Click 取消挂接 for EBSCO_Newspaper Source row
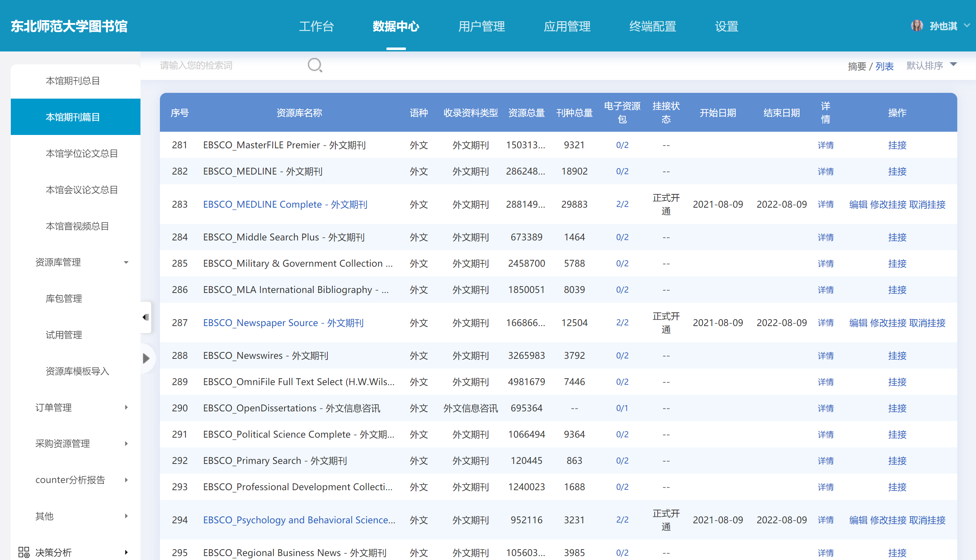 pyautogui.click(x=927, y=323)
